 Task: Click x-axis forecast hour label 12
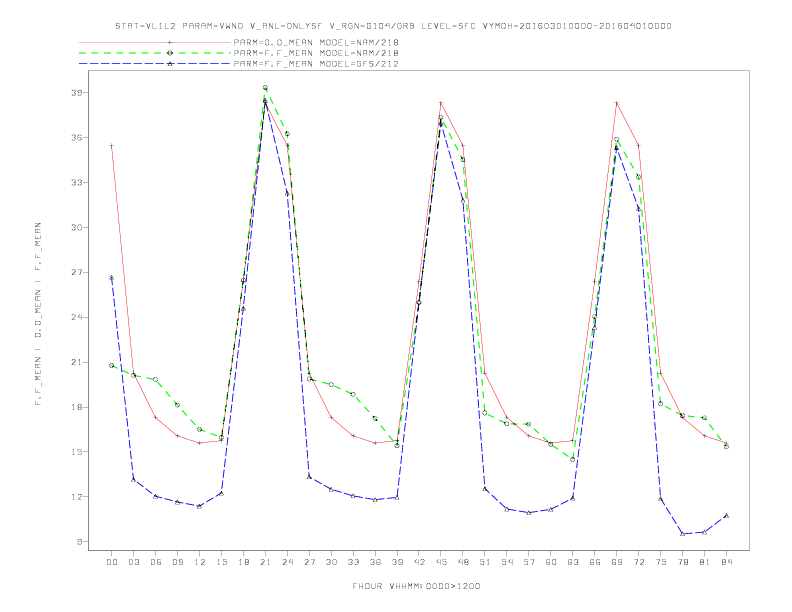pyautogui.click(x=200, y=562)
